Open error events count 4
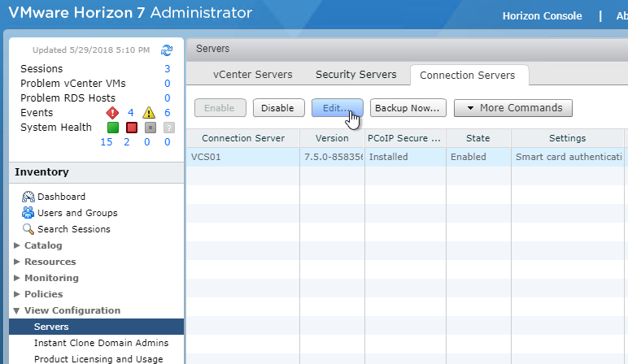Screen dimensions: 628x364 pos(131,113)
